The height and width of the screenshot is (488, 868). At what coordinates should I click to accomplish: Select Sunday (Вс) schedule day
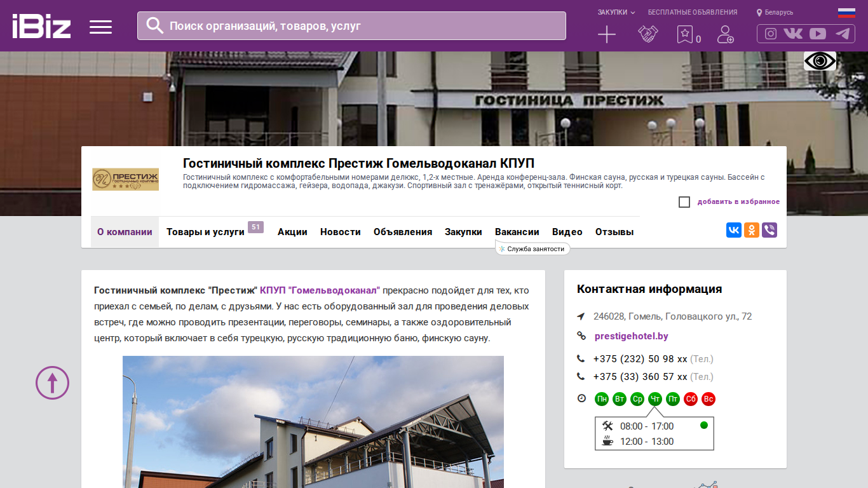point(709,399)
